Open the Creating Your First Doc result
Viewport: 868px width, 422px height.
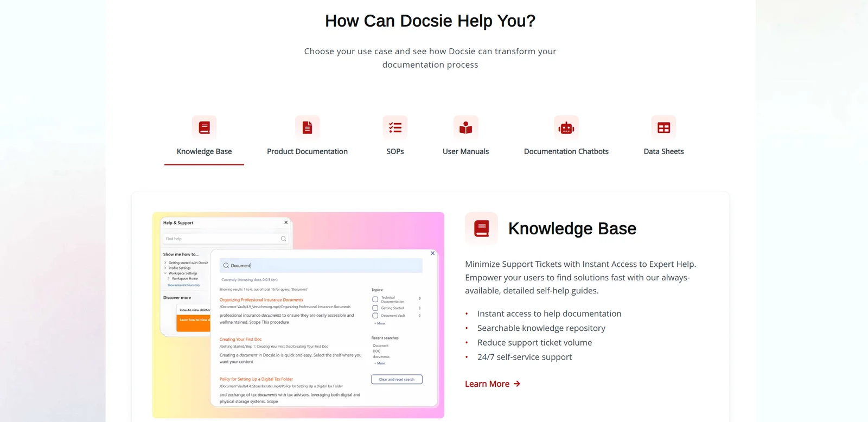tap(240, 339)
